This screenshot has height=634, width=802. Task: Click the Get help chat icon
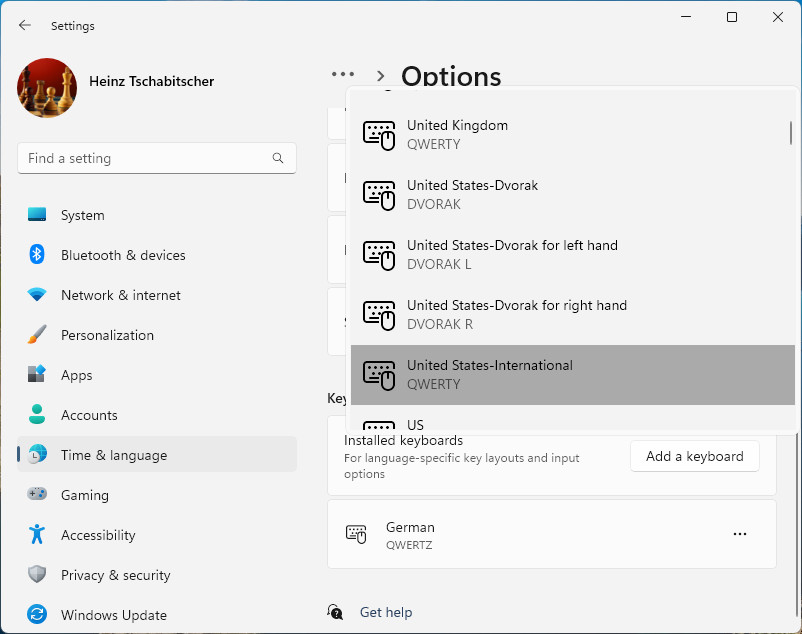coord(335,612)
